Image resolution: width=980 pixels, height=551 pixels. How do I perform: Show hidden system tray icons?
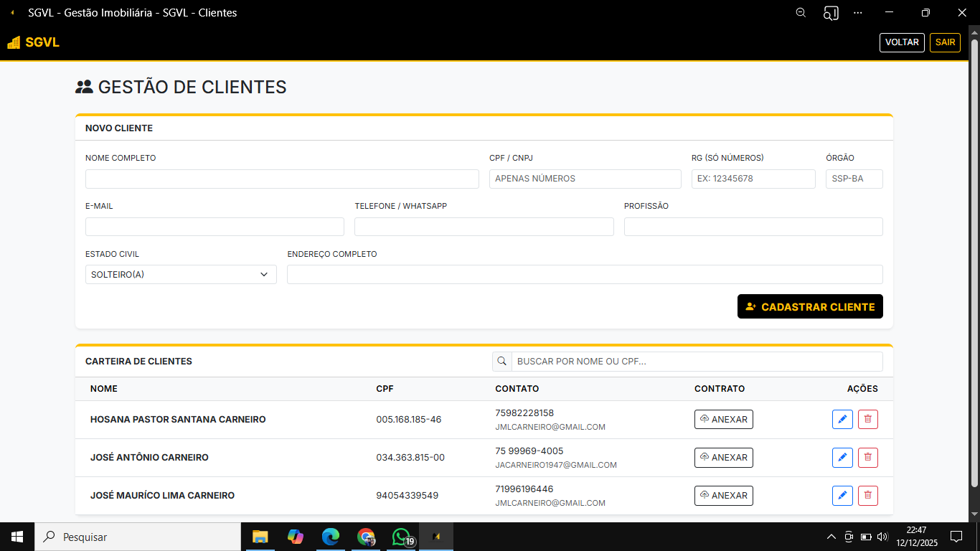point(831,537)
